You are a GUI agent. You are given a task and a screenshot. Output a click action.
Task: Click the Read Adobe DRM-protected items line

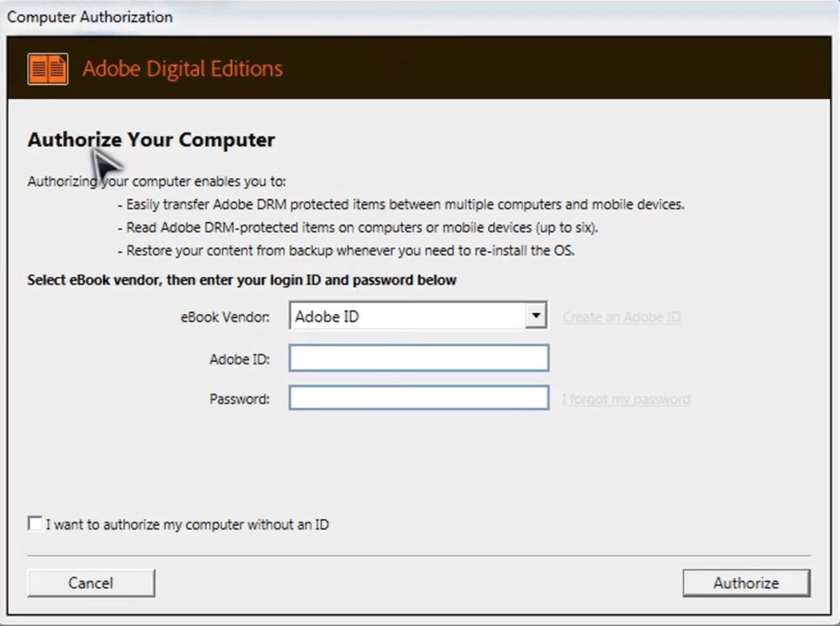pyautogui.click(x=358, y=227)
